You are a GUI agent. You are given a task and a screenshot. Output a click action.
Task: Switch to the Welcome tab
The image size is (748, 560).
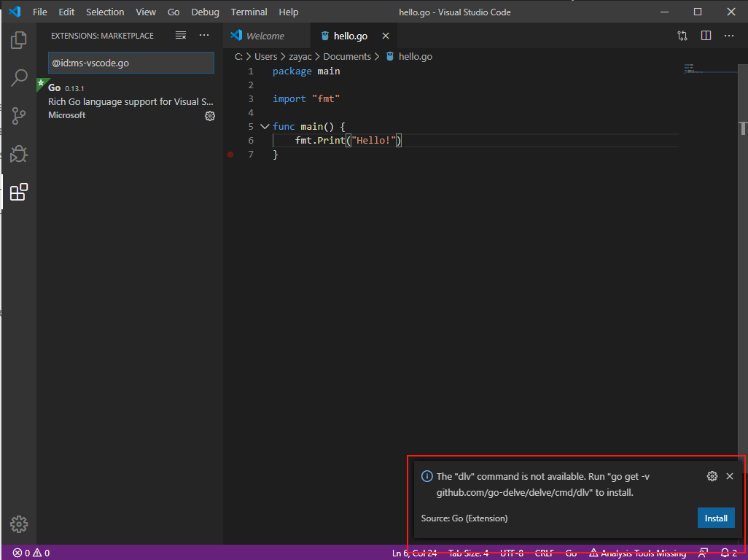pyautogui.click(x=266, y=36)
